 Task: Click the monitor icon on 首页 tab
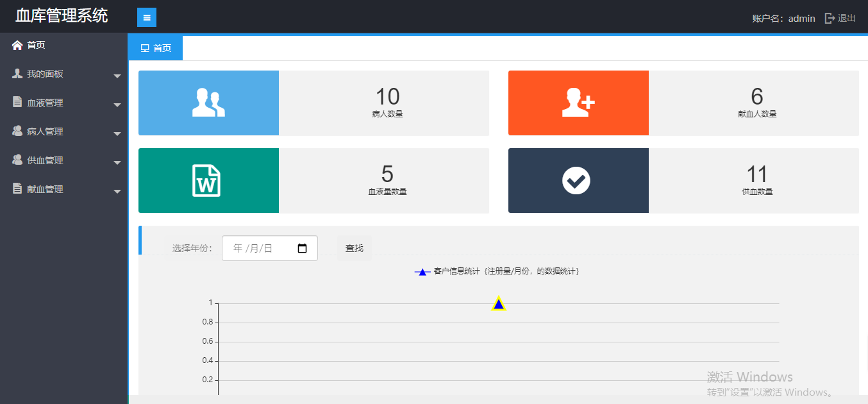point(145,48)
